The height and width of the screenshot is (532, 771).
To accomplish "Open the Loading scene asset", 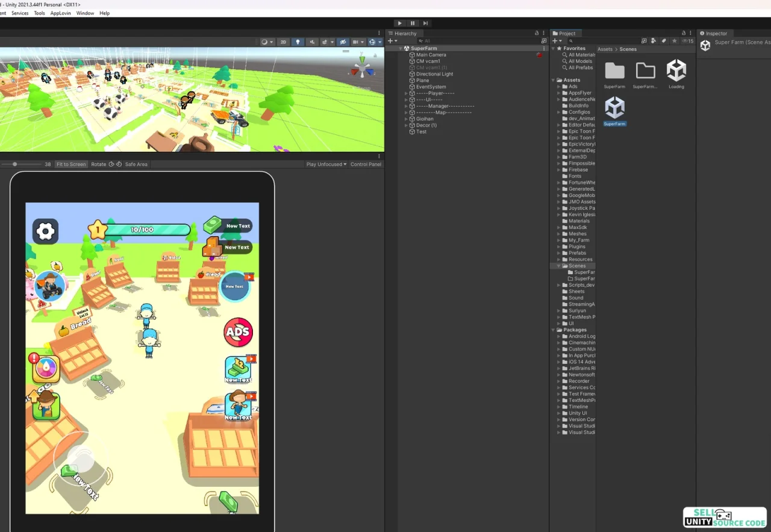I will tap(676, 75).
